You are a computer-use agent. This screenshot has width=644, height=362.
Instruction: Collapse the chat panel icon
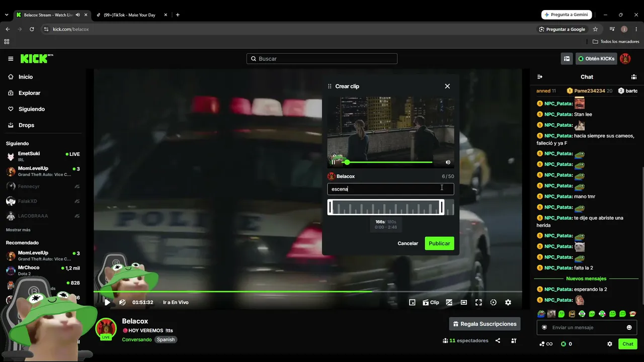click(x=540, y=77)
